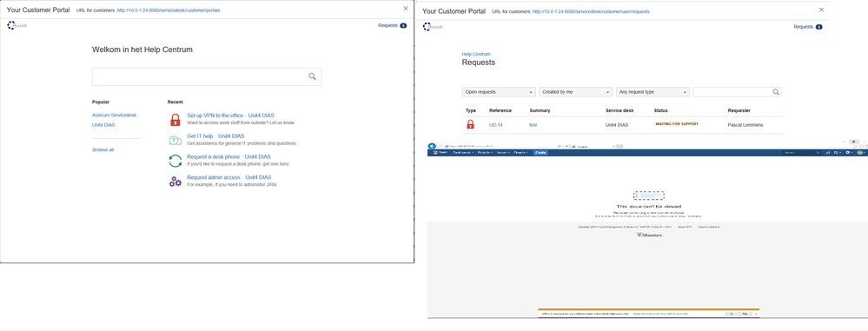868x331 pixels.
Task: Open the Unit4 DIAS link under Popular
Action: pyautogui.click(x=103, y=125)
